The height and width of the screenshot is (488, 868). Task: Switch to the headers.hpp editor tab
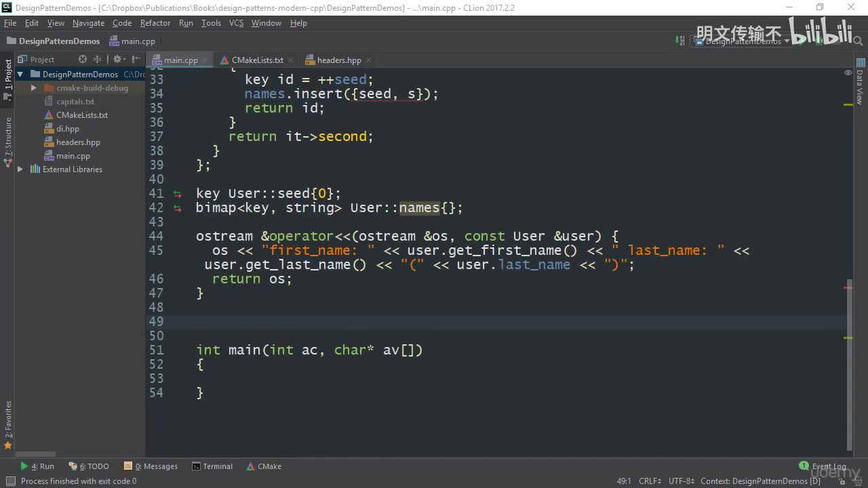[338, 60]
